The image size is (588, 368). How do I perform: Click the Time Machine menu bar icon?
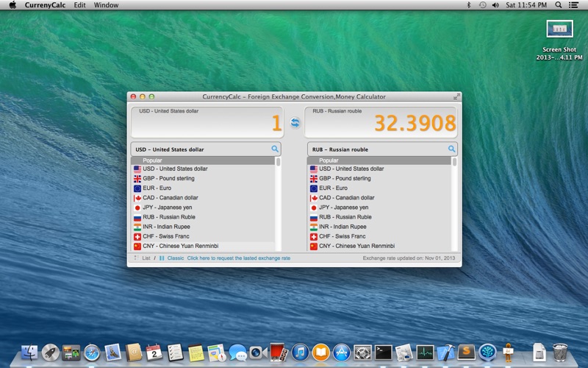pyautogui.click(x=482, y=5)
